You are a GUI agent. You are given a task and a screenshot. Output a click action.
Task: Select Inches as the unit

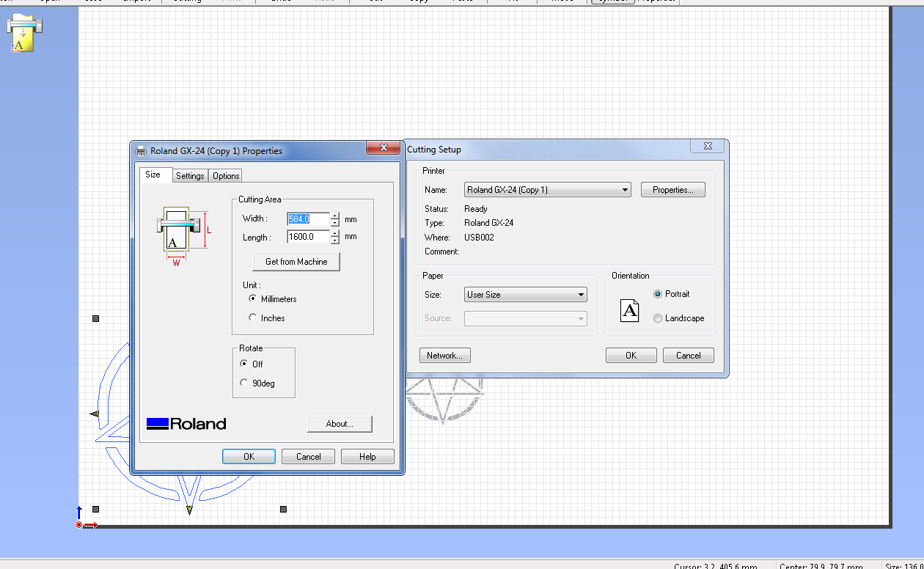point(253,318)
